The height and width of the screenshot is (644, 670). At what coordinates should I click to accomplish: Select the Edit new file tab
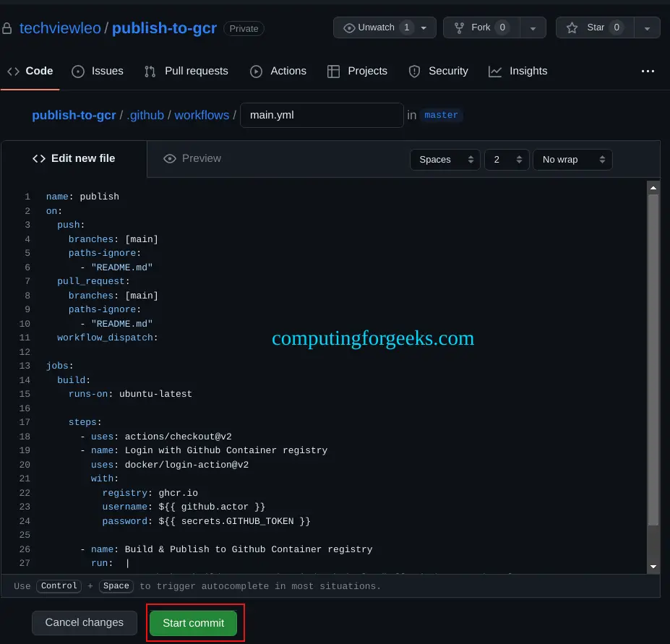74,158
